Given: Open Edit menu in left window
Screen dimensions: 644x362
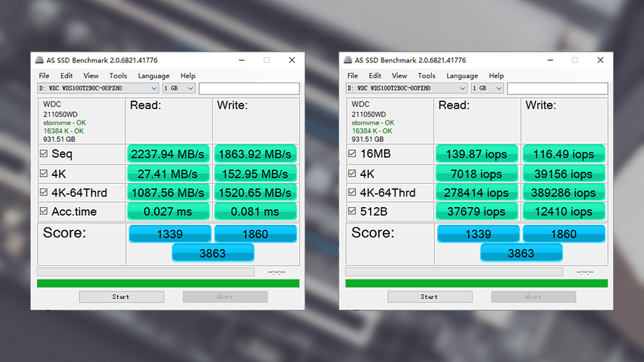Looking at the screenshot, I should [x=67, y=75].
